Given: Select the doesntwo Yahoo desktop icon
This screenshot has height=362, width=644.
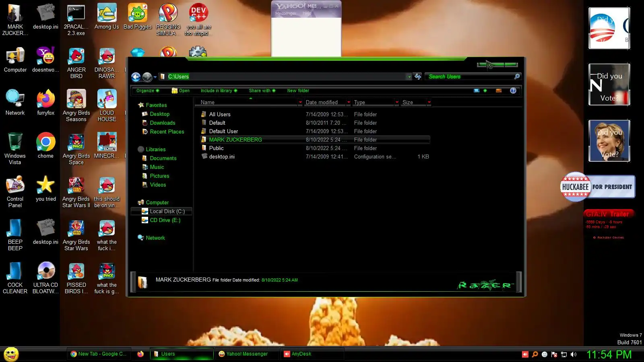Looking at the screenshot, I should pos(45,60).
